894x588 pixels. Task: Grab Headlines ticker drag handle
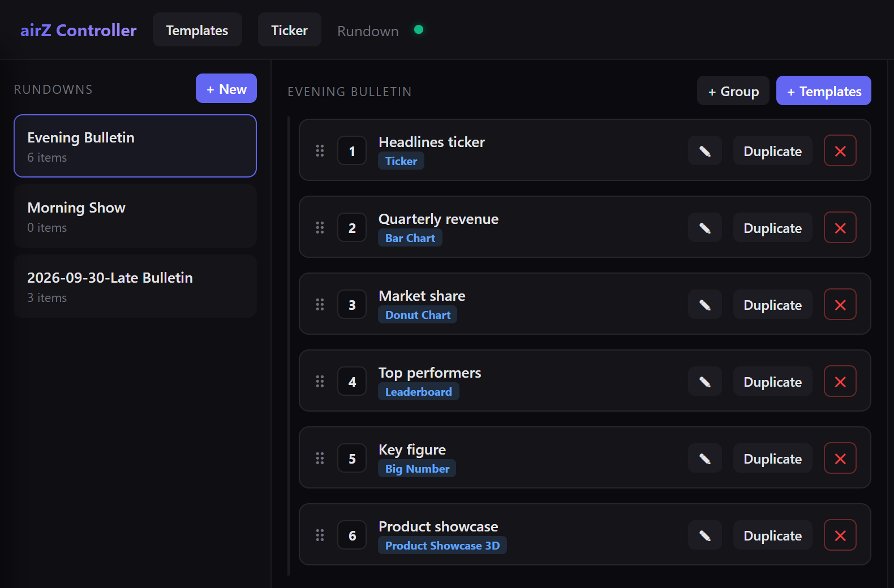320,151
